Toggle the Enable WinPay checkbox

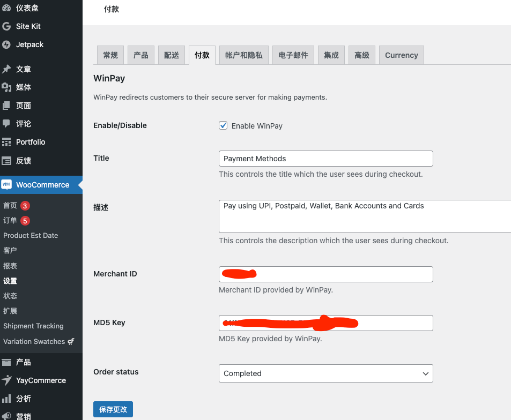tap(223, 126)
